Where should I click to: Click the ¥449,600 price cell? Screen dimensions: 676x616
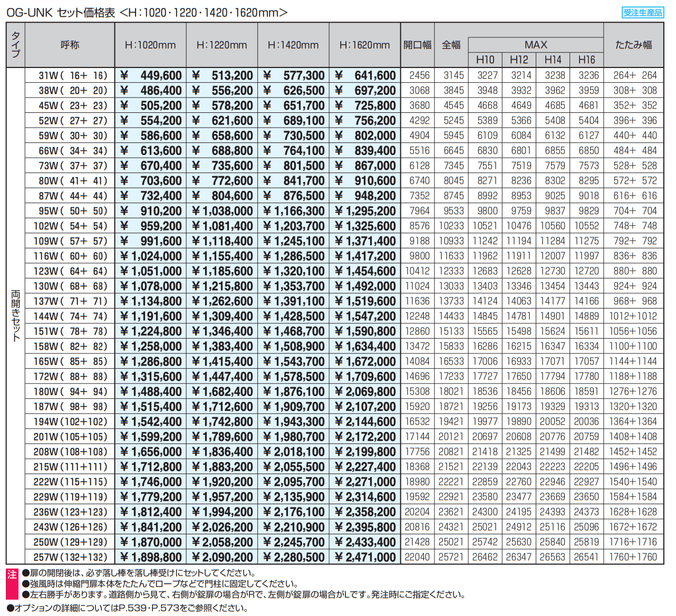[x=151, y=75]
